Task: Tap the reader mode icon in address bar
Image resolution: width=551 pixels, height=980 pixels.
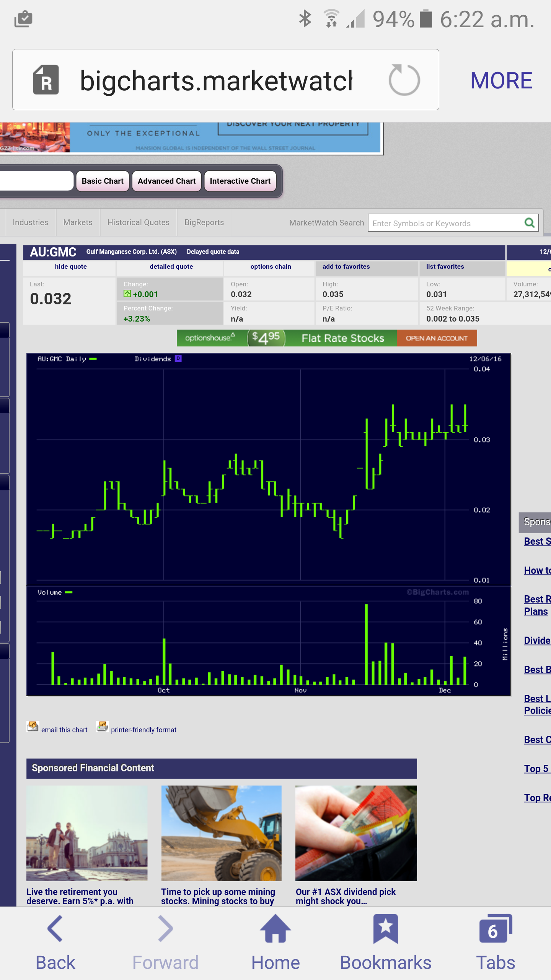Action: coord(46,80)
